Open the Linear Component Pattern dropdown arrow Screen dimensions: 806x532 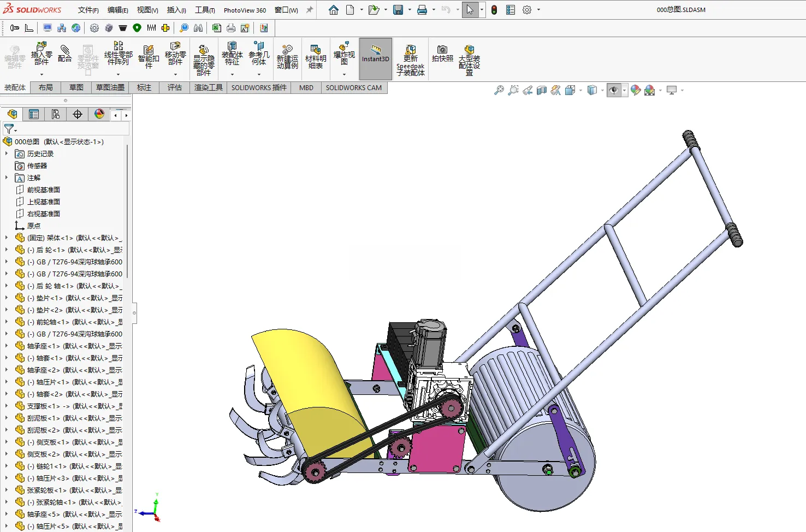(x=118, y=74)
